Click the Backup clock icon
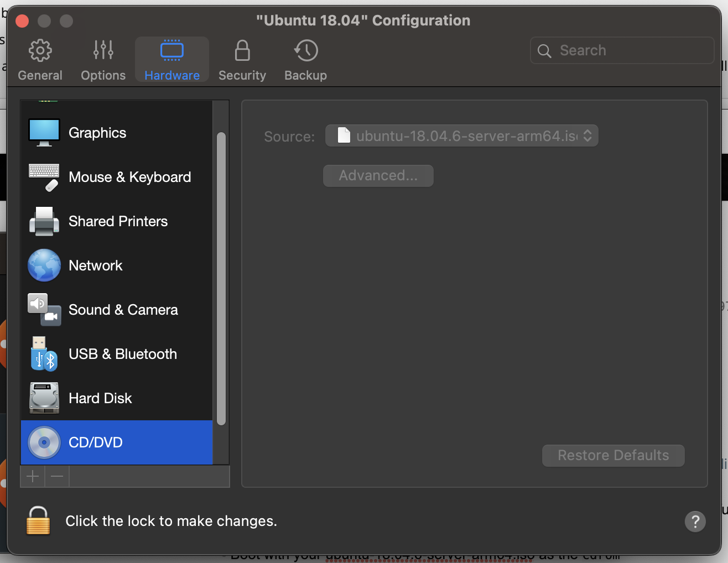The image size is (728, 563). pyautogui.click(x=306, y=50)
